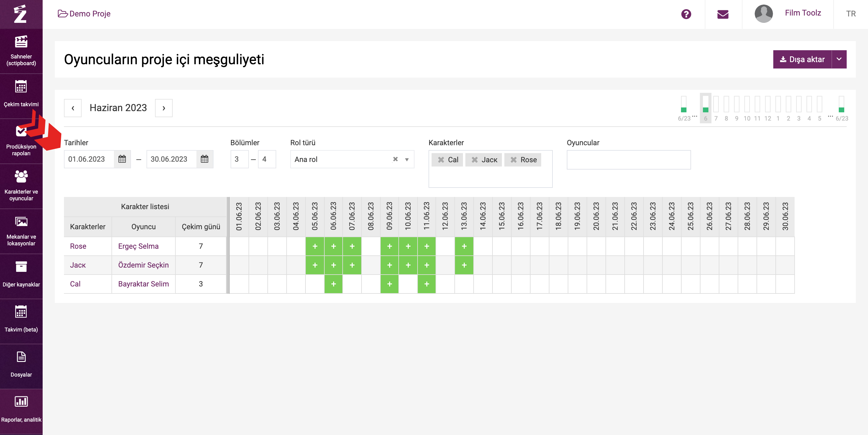Viewport: 868px width, 435px height.
Task: Switch language via TR selector
Action: click(x=850, y=14)
